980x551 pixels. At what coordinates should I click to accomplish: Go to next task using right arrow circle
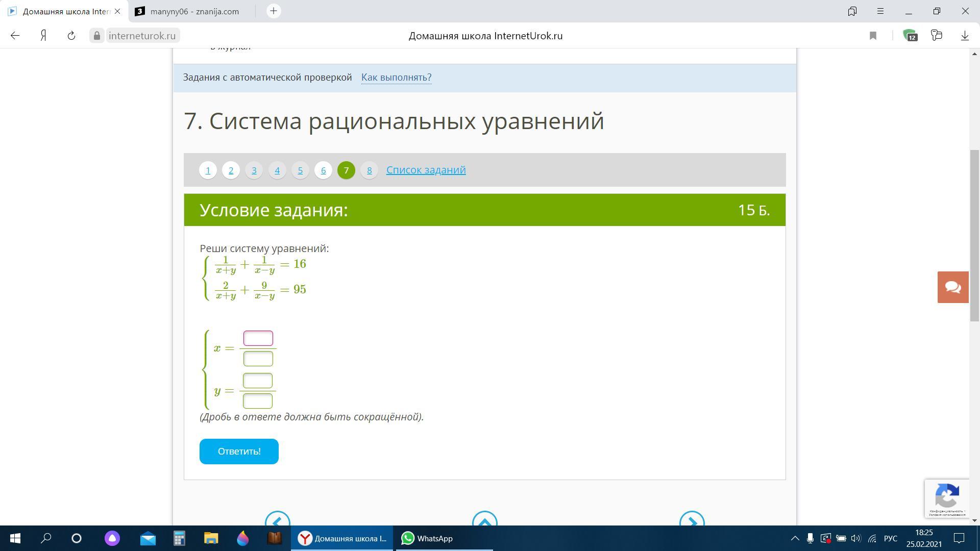[x=692, y=520]
